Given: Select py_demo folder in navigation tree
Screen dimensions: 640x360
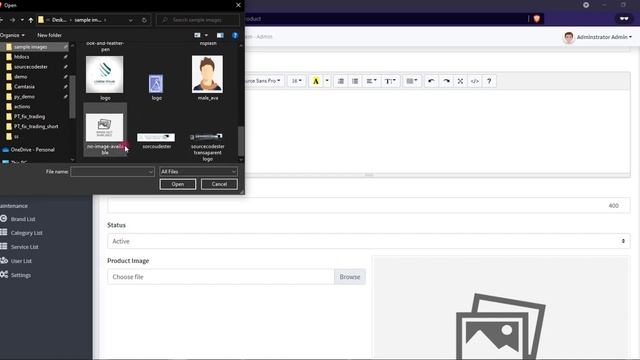Looking at the screenshot, I should click(24, 97).
